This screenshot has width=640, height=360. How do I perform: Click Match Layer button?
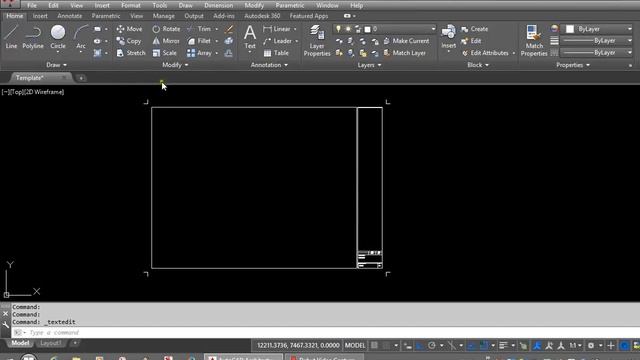(x=405, y=53)
